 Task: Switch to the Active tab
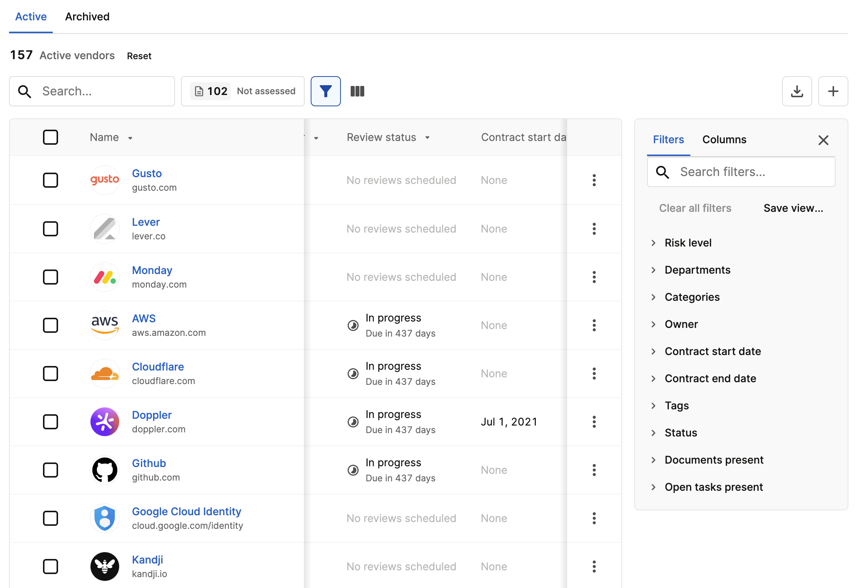[x=31, y=17]
